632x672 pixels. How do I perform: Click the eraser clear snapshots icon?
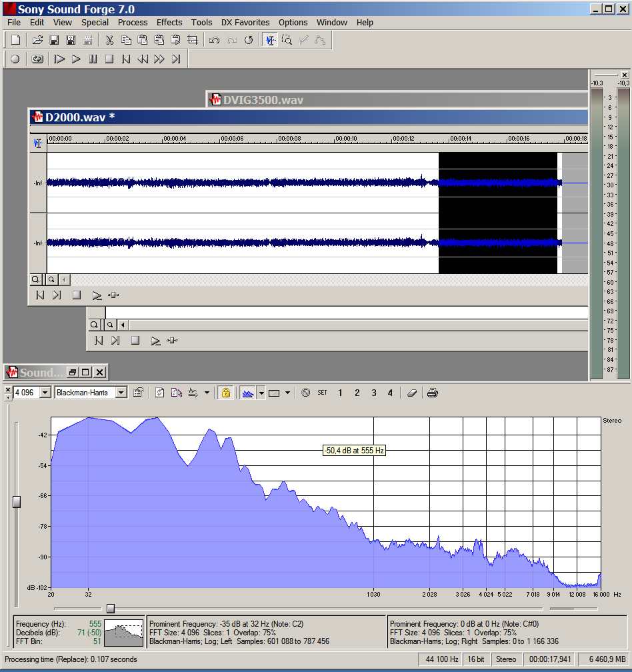tap(412, 392)
